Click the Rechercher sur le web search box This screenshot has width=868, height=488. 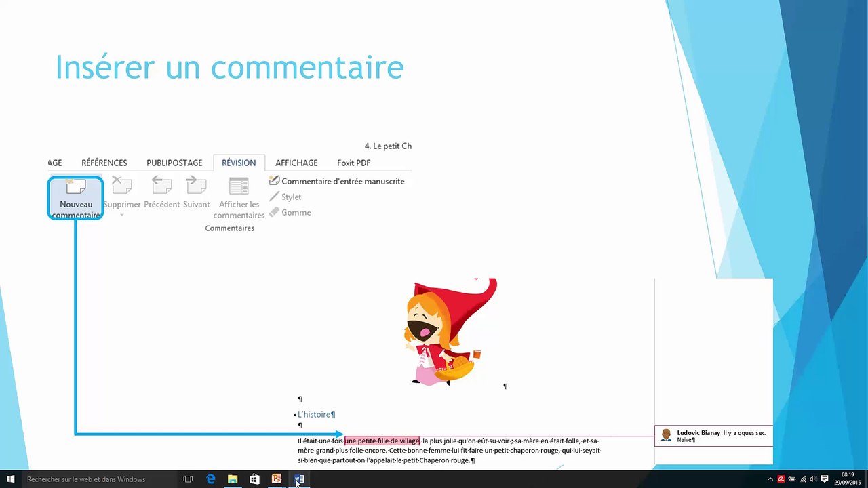tap(98, 479)
